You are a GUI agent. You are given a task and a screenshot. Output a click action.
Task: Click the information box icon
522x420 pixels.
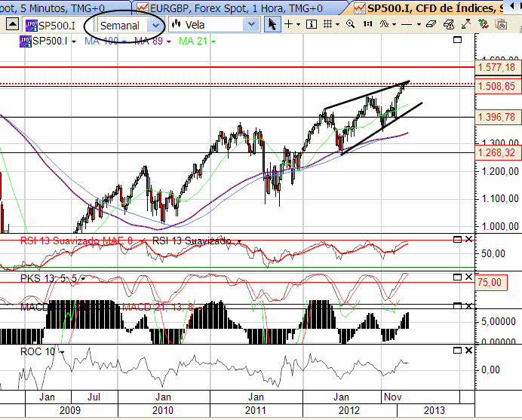312,24
